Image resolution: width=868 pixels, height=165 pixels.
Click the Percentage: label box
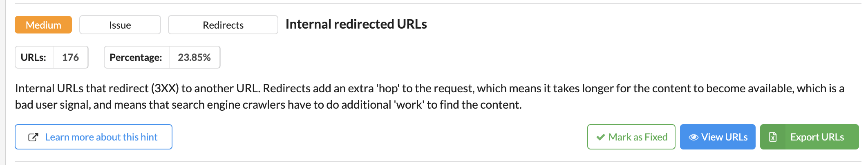[x=136, y=57]
